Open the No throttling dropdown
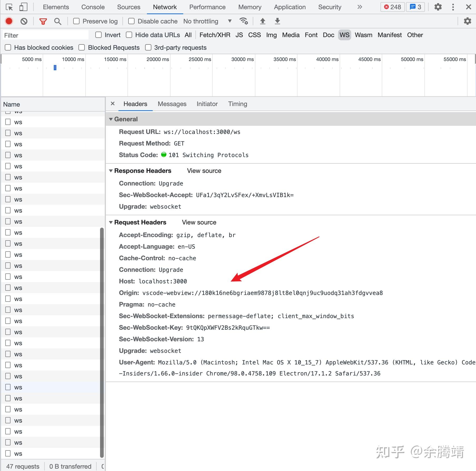This screenshot has width=476, height=471. click(207, 21)
